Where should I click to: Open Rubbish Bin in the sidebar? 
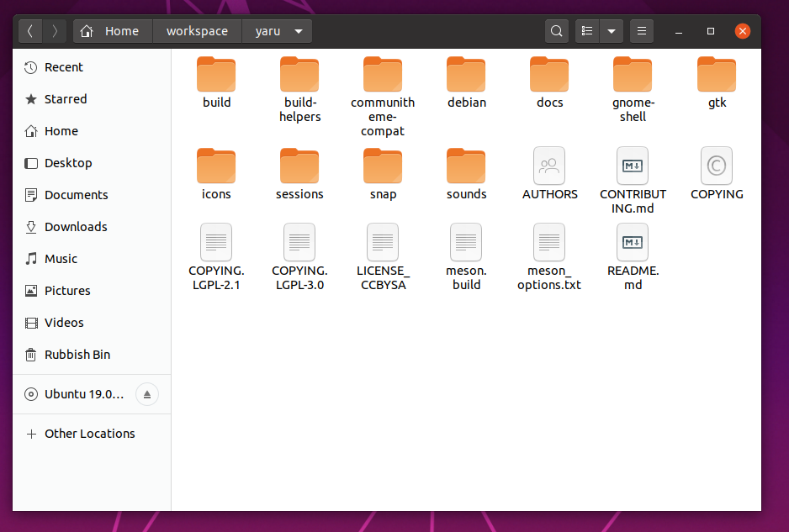(x=92, y=355)
